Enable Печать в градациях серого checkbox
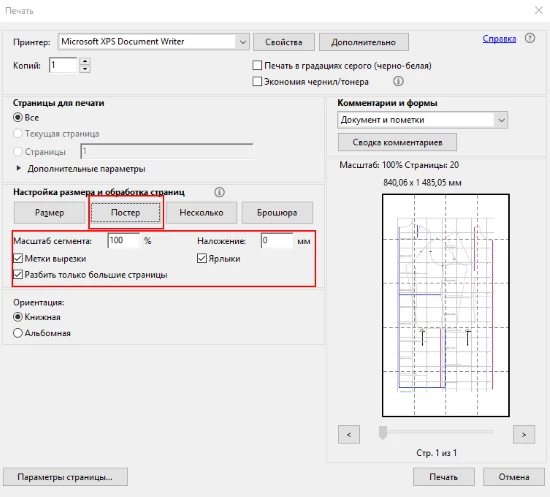Screen dimensions: 550x497 257,65
